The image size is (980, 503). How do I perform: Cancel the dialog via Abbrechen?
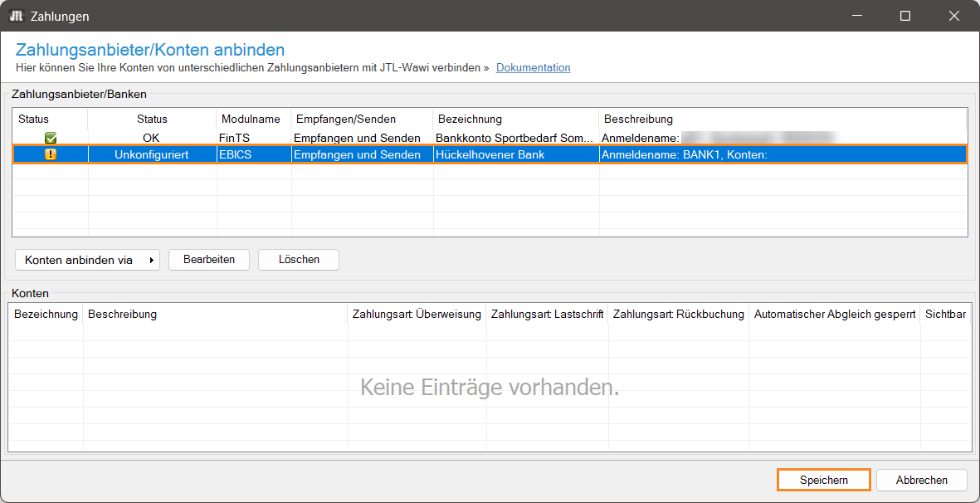(x=921, y=480)
